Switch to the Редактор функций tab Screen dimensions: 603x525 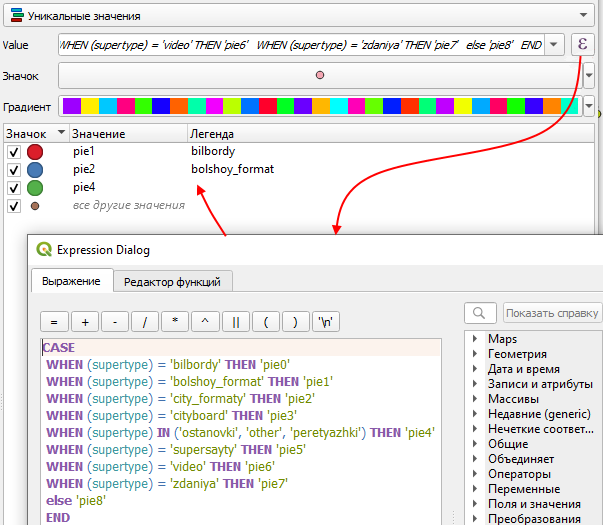172,282
